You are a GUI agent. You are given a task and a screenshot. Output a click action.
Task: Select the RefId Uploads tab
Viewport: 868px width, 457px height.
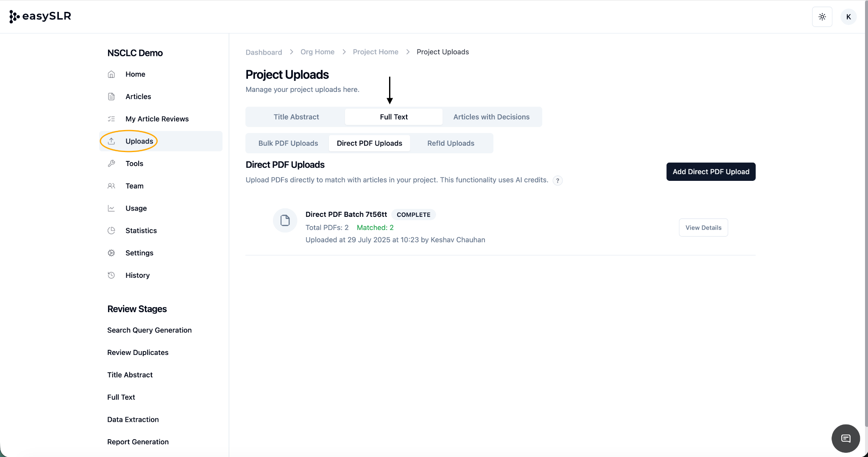coord(451,143)
